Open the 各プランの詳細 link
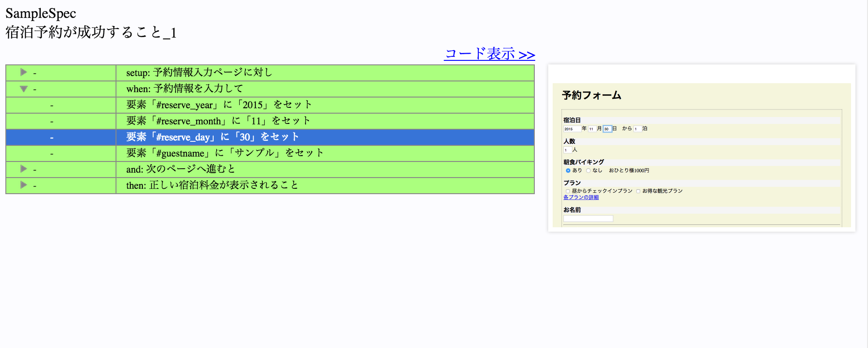Screen dimensions: 868x348 pyautogui.click(x=580, y=197)
